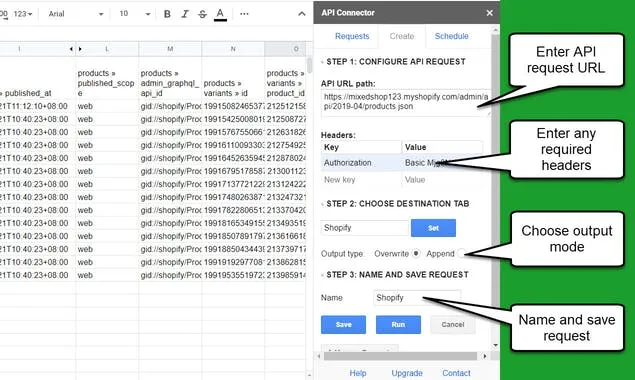Click the spreadsheet vertical scrollbar thumb

point(309,66)
